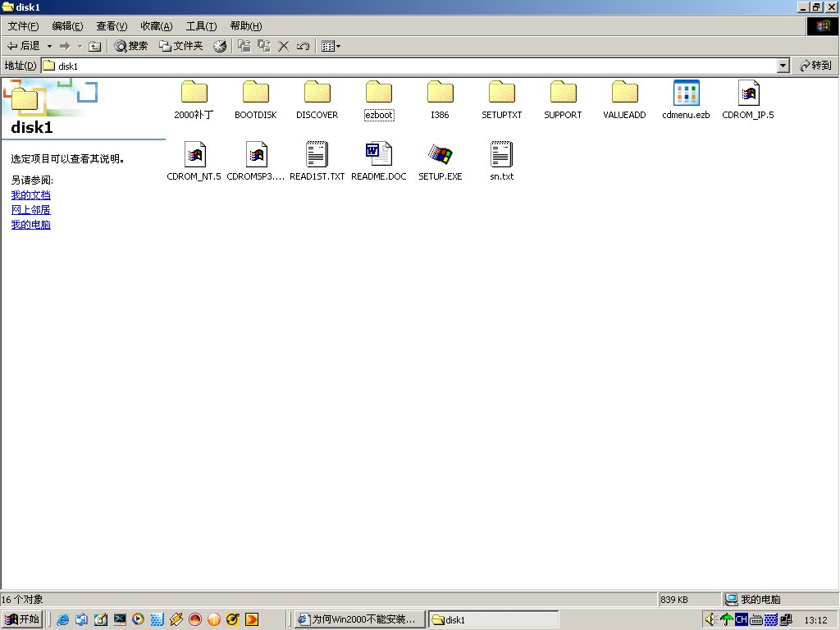Click the green umbrella tray icon
This screenshot has height=630, width=840.
pyautogui.click(x=727, y=620)
